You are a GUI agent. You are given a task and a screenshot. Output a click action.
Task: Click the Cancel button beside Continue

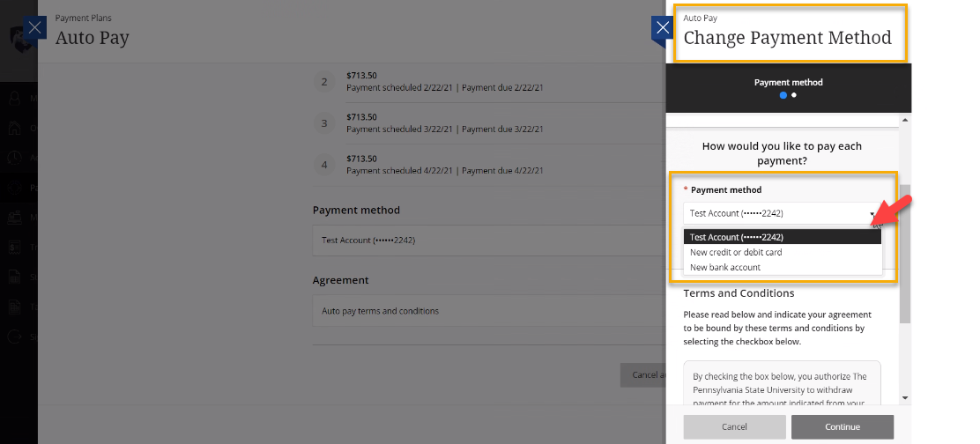coord(734,427)
